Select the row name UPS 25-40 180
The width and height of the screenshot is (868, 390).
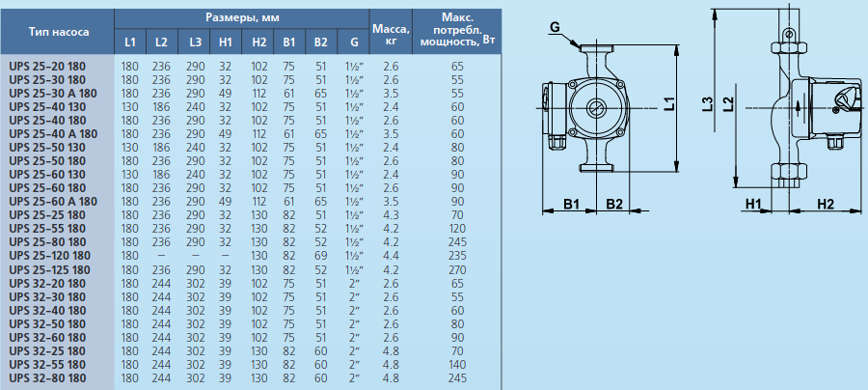coord(47,121)
